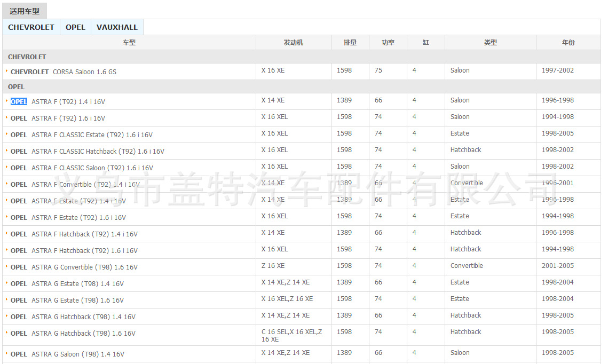This screenshot has width=608, height=364.
Task: Click Convertible type in ASTRA G Convertible row
Action: [x=467, y=266]
